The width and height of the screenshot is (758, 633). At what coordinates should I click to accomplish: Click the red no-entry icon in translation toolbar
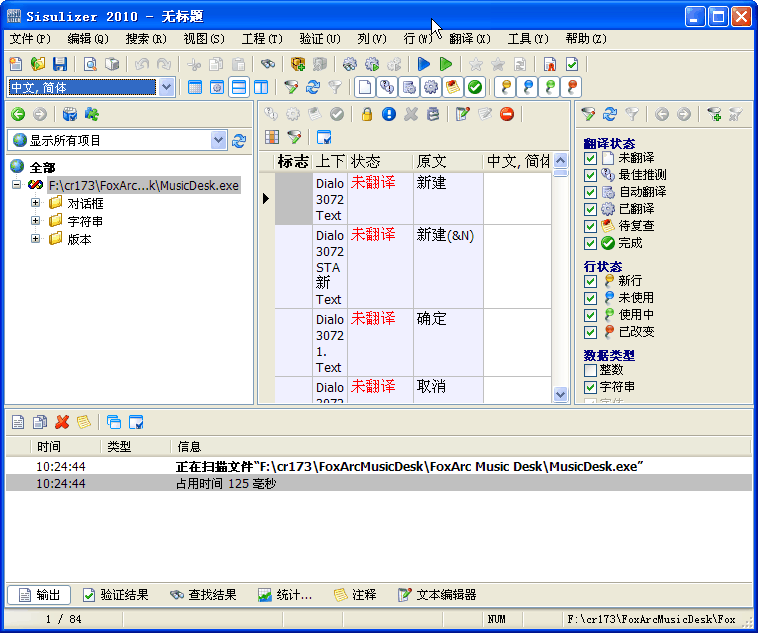pyautogui.click(x=507, y=114)
